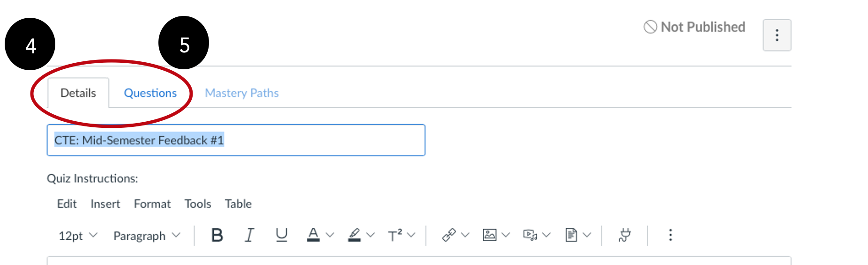868x265 pixels.
Task: Click the highlighter background color icon
Action: (x=354, y=235)
